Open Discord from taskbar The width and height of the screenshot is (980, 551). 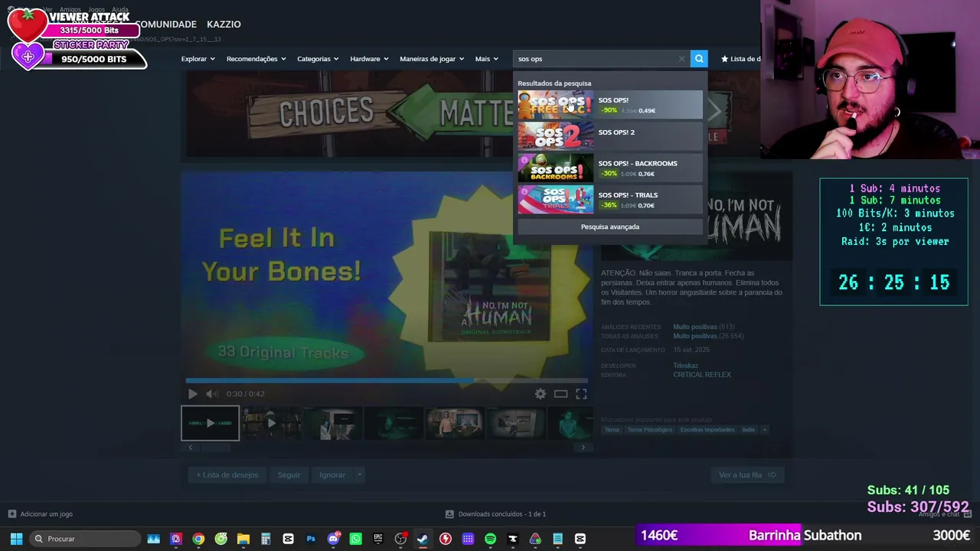click(333, 539)
